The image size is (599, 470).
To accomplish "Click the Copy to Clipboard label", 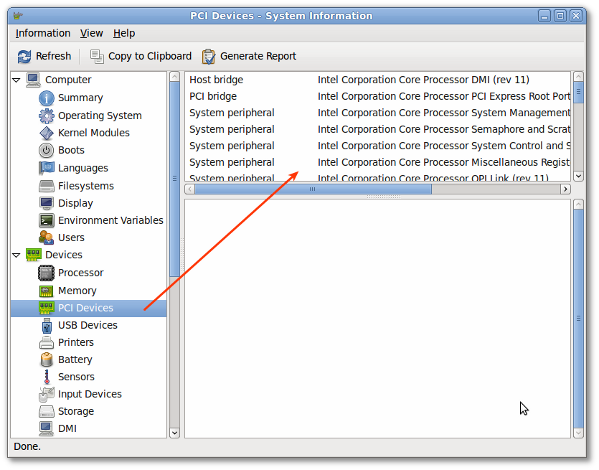I will (150, 56).
